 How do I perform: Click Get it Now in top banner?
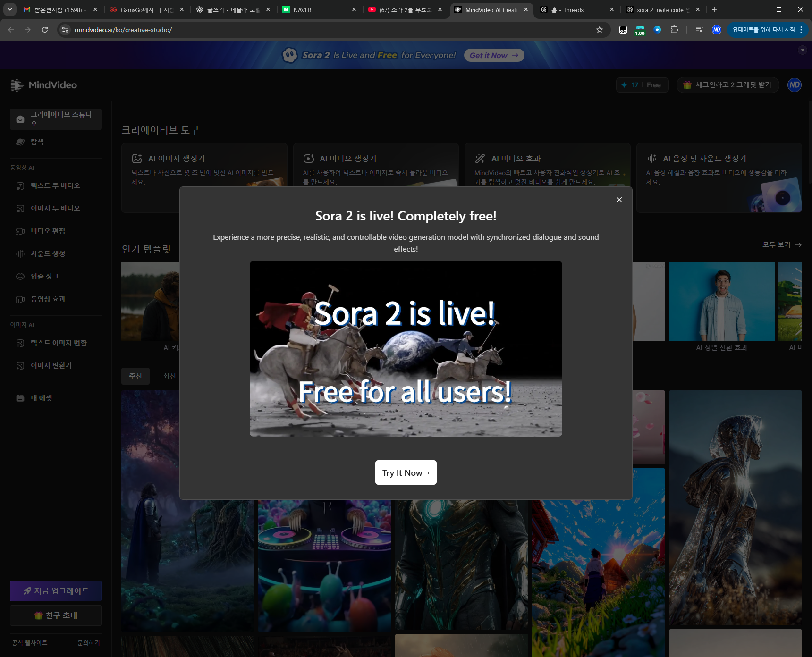(x=494, y=55)
